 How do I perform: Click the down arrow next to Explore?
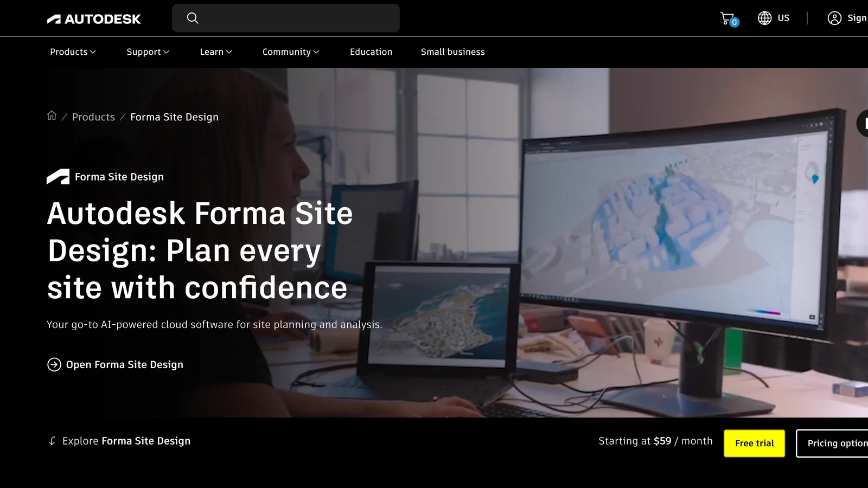[x=52, y=441]
